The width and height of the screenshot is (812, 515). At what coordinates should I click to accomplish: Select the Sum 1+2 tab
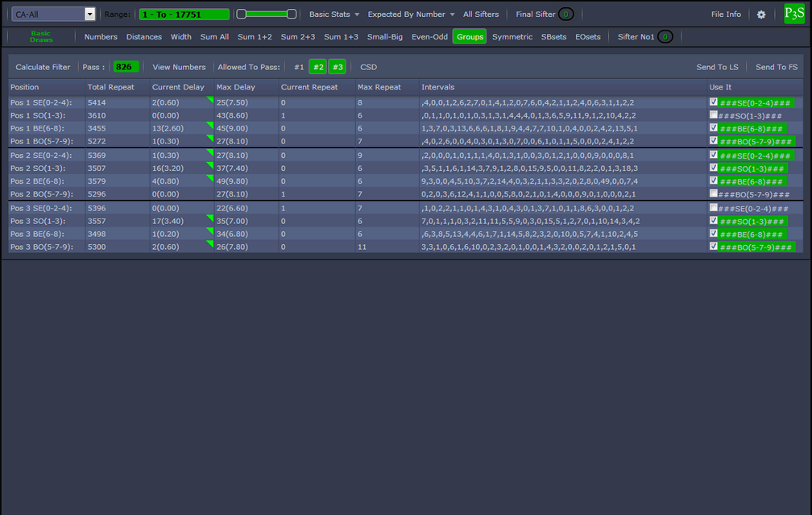tap(255, 37)
